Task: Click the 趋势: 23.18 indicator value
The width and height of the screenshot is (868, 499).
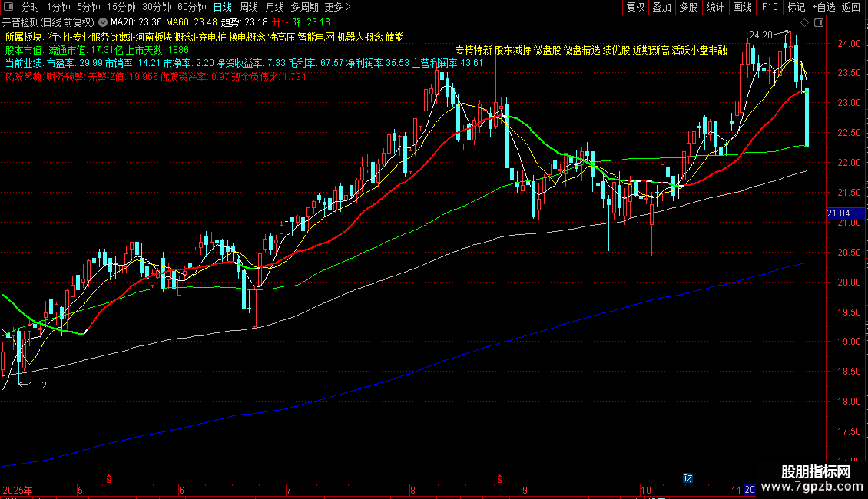Action: (x=244, y=22)
